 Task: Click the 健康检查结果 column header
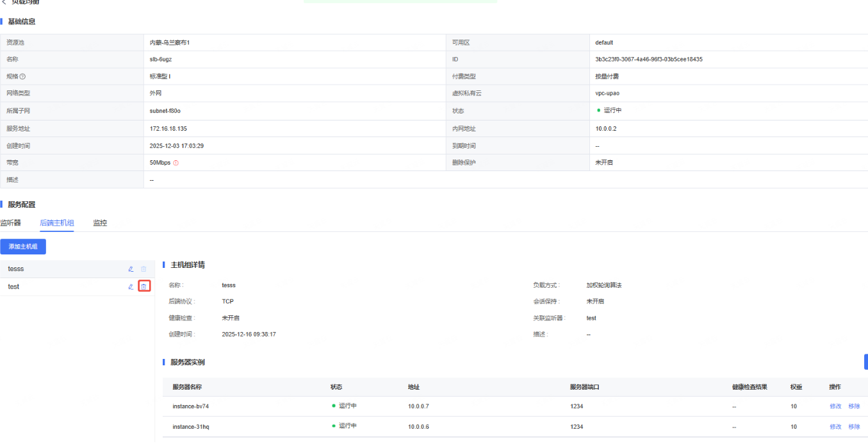click(x=749, y=387)
